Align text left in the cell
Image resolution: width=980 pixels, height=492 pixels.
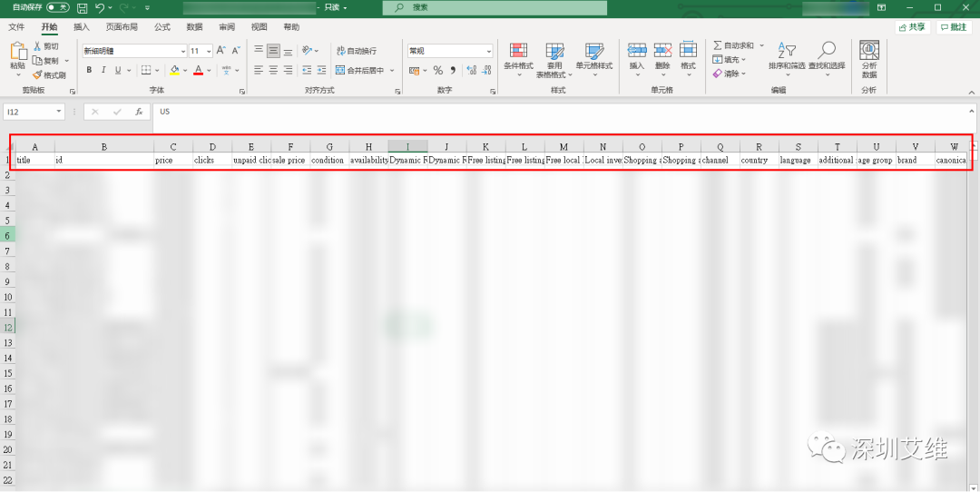point(259,70)
